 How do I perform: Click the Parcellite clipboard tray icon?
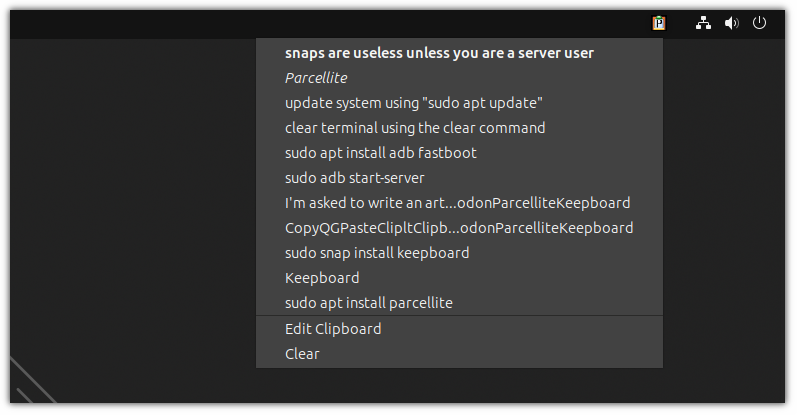coord(659,23)
